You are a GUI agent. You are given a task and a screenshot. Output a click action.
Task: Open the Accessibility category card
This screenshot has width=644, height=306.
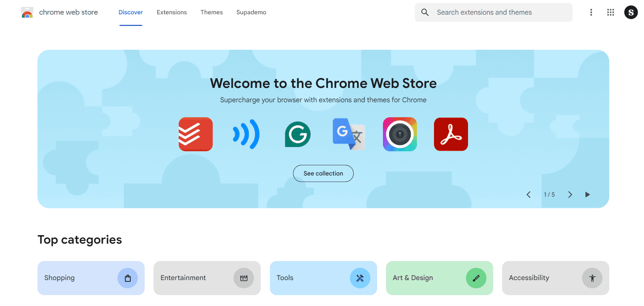point(556,278)
